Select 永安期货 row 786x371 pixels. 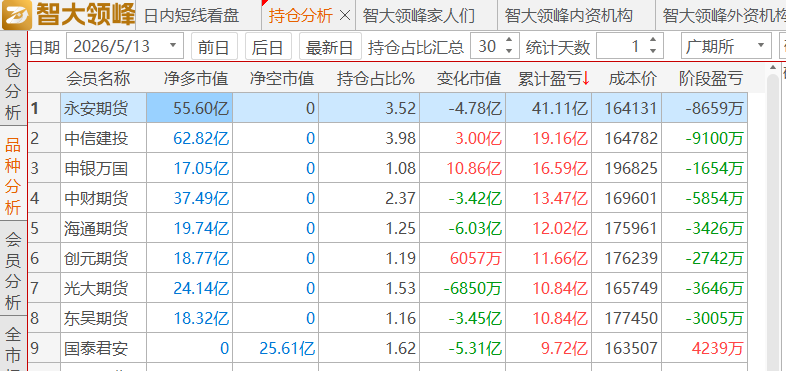click(x=387, y=108)
